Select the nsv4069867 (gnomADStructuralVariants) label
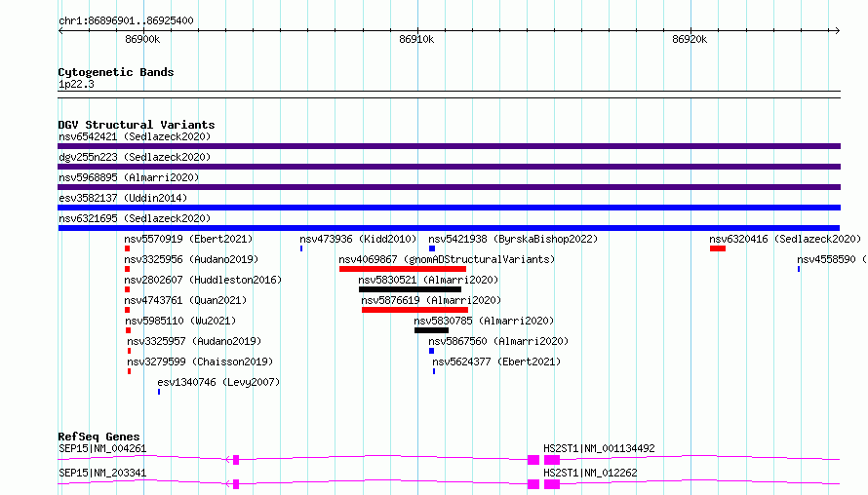 click(447, 259)
